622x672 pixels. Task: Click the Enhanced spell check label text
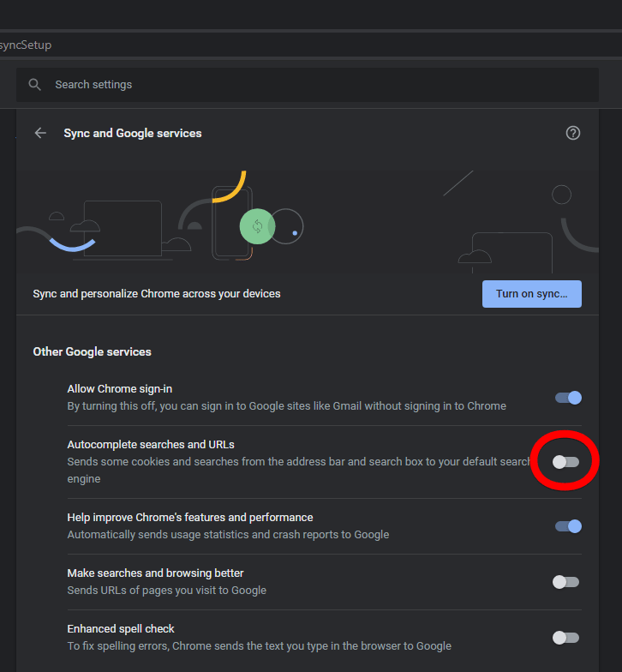pos(121,629)
